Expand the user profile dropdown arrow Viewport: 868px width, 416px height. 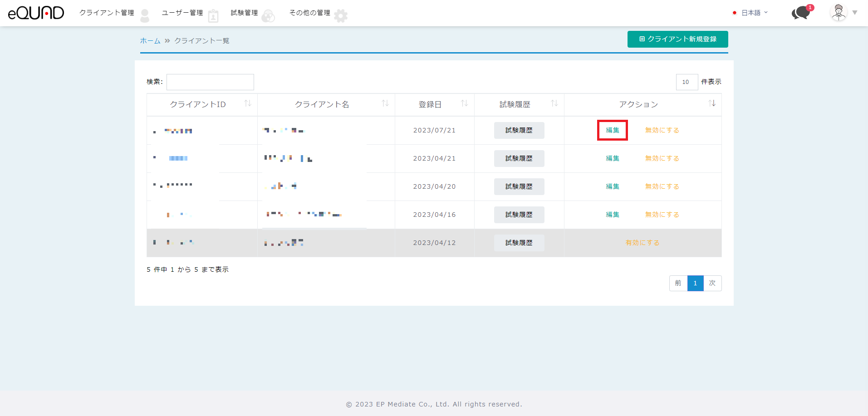(x=855, y=13)
